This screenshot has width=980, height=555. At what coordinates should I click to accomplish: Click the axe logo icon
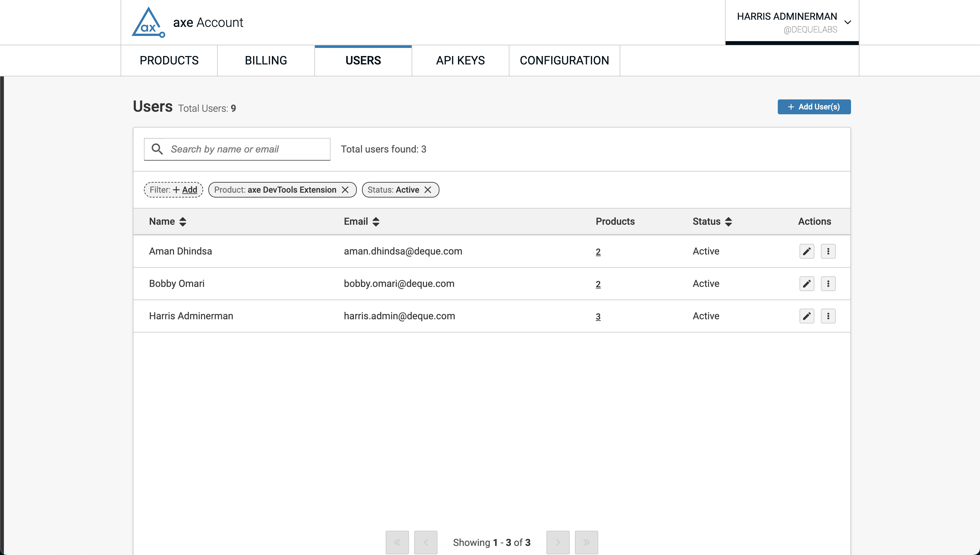[148, 22]
